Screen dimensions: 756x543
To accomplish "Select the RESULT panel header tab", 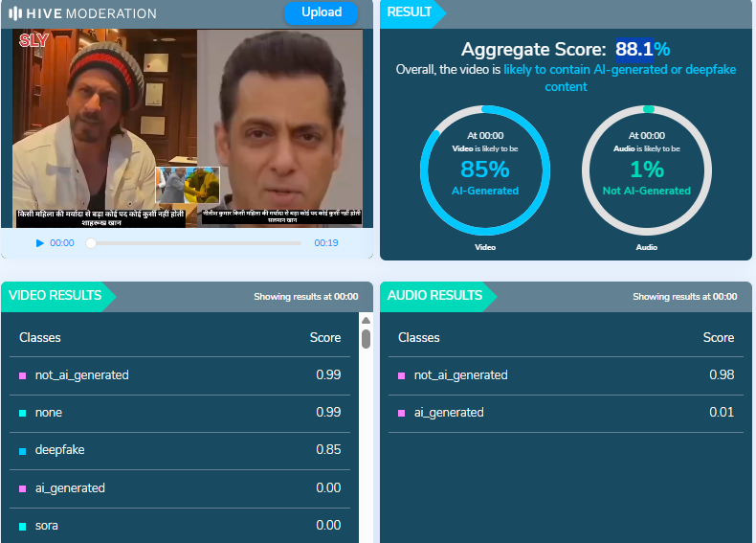I will [410, 12].
